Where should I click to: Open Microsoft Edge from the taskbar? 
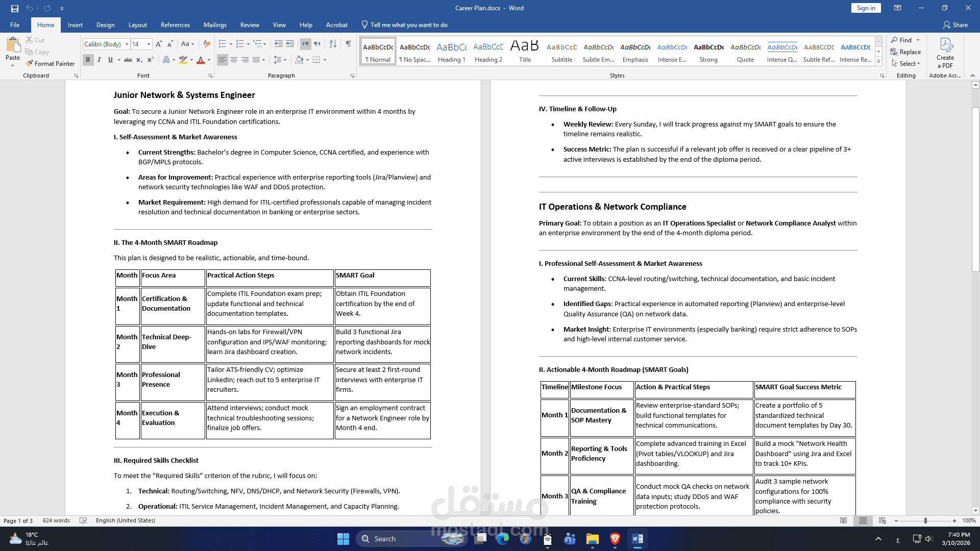point(502,539)
